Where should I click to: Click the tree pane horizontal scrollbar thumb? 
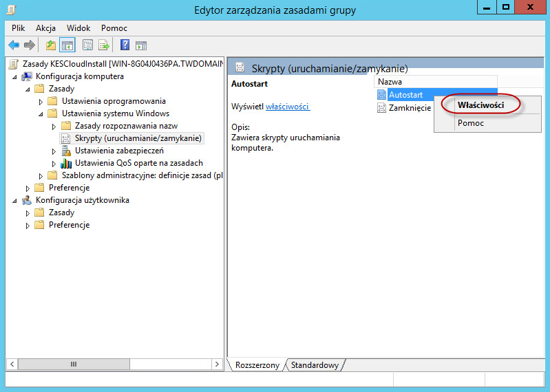[x=74, y=364]
